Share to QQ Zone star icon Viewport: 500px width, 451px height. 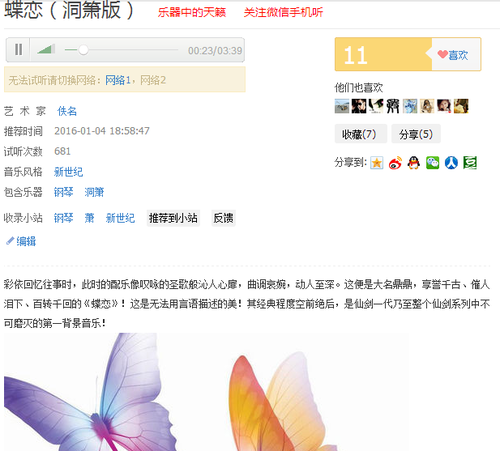point(377,163)
